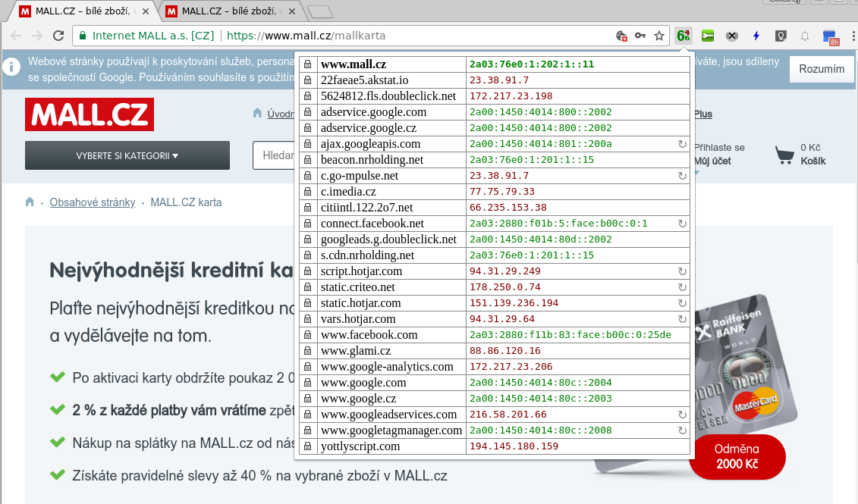Click the browser Forward arrow
This screenshot has height=504, width=858.
(x=36, y=36)
